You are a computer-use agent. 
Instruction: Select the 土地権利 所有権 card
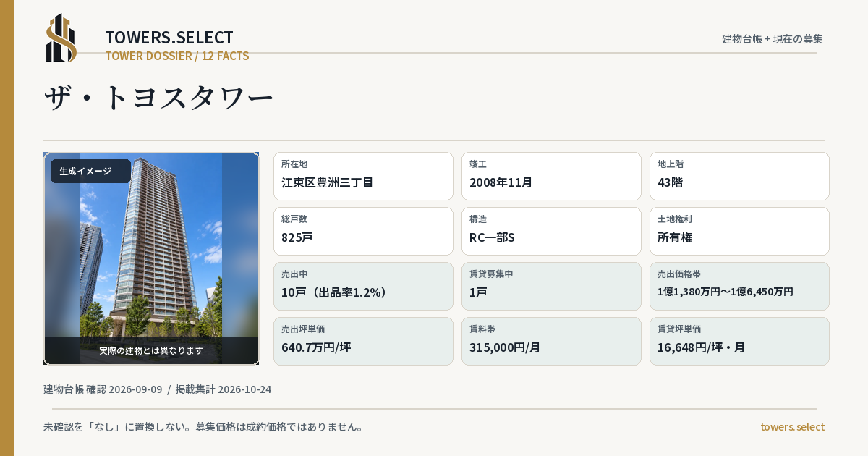click(x=739, y=231)
